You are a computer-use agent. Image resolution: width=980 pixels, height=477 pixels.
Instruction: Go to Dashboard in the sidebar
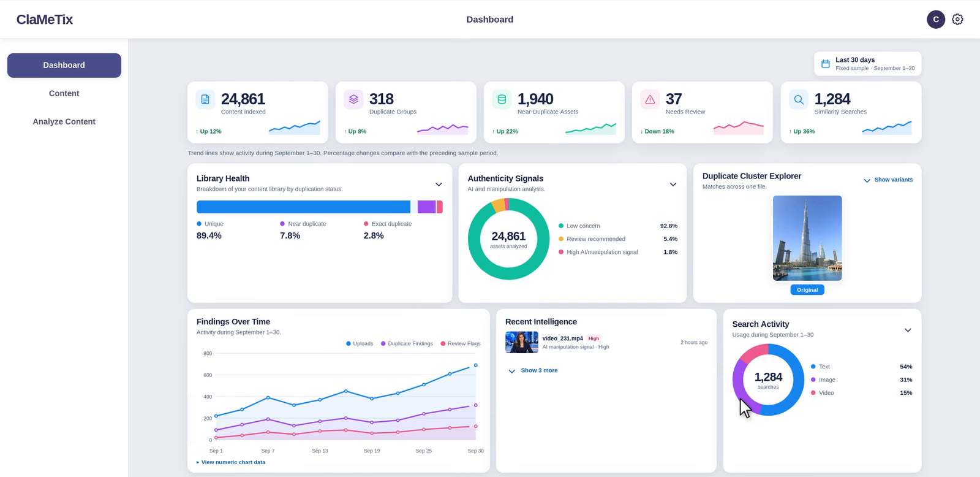pos(64,66)
